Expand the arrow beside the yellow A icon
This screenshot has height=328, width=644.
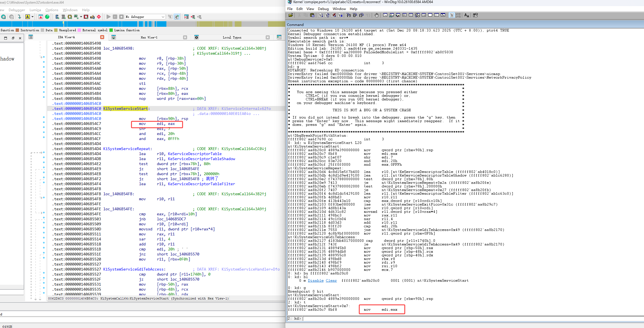(x=33, y=17)
